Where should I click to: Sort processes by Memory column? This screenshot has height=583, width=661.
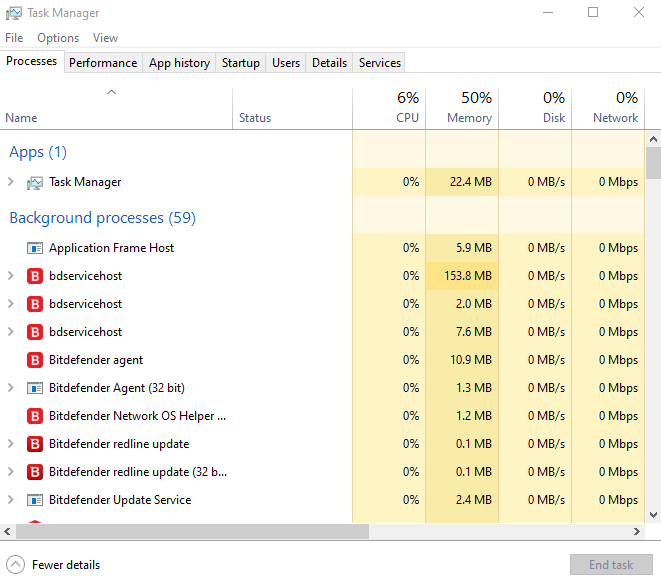point(469,108)
